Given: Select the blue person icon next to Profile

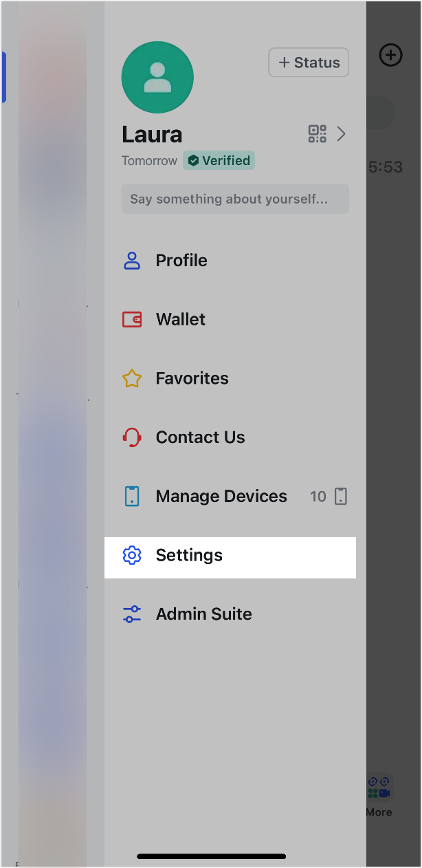Looking at the screenshot, I should tap(132, 260).
